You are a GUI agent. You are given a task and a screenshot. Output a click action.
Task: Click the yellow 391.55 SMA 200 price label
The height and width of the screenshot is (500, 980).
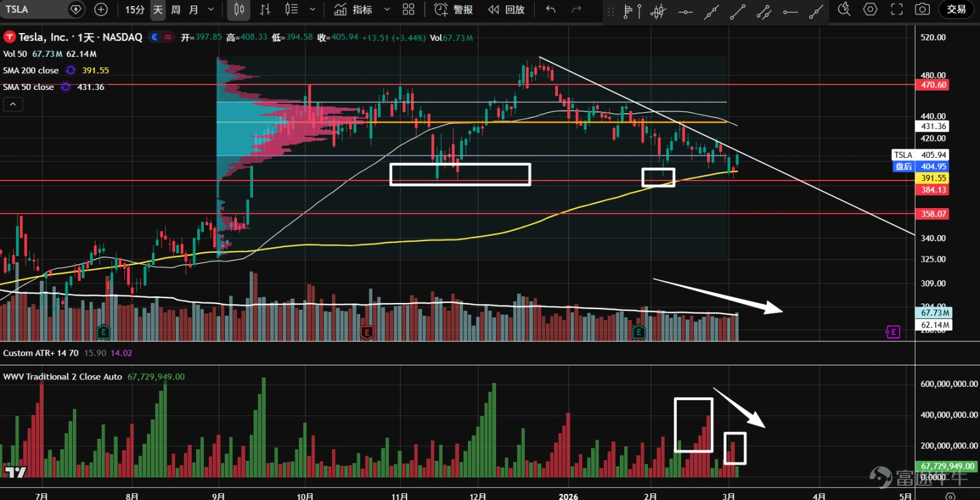(x=933, y=178)
